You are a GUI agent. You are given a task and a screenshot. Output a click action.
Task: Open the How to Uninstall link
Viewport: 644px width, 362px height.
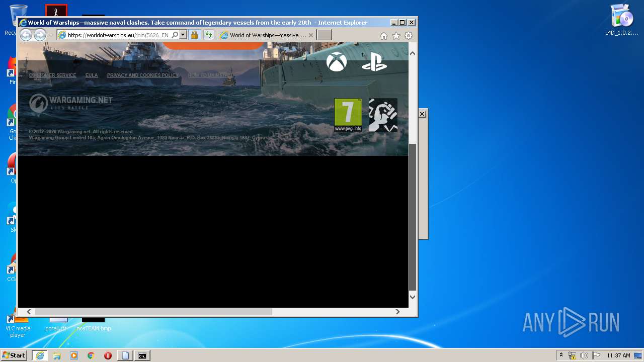211,75
